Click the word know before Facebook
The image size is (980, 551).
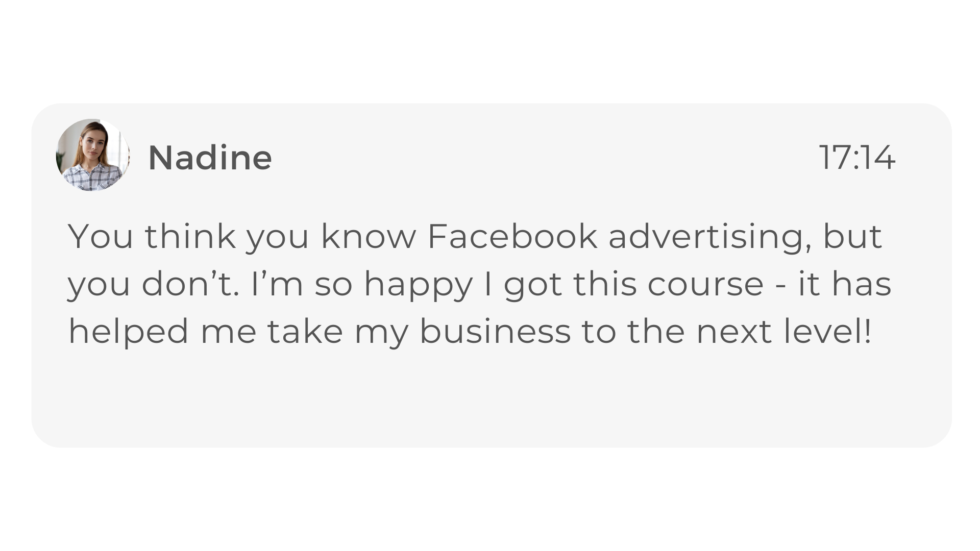[x=368, y=236]
